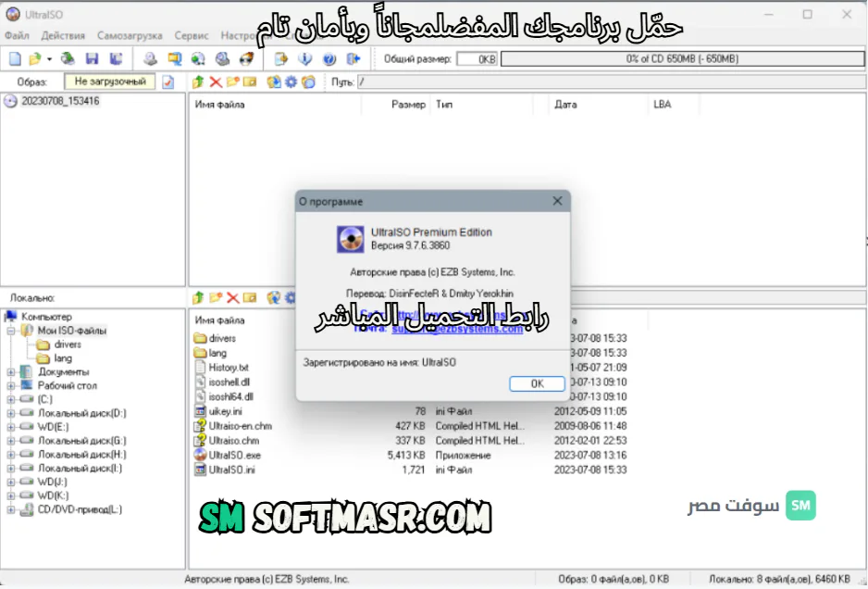Click the icon right of the gear in image toolbar
Viewport: 868px width, 589px height.
(309, 82)
